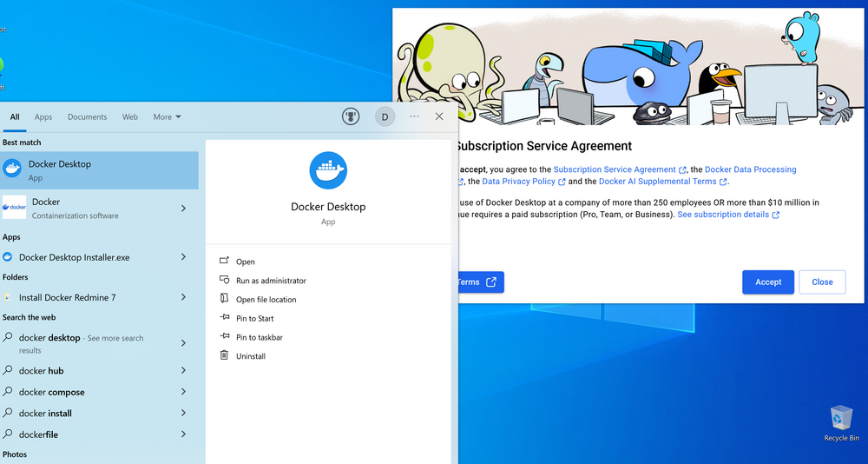Click the Pin to Start pin icon
Image resolution: width=868 pixels, height=464 pixels.
click(224, 318)
